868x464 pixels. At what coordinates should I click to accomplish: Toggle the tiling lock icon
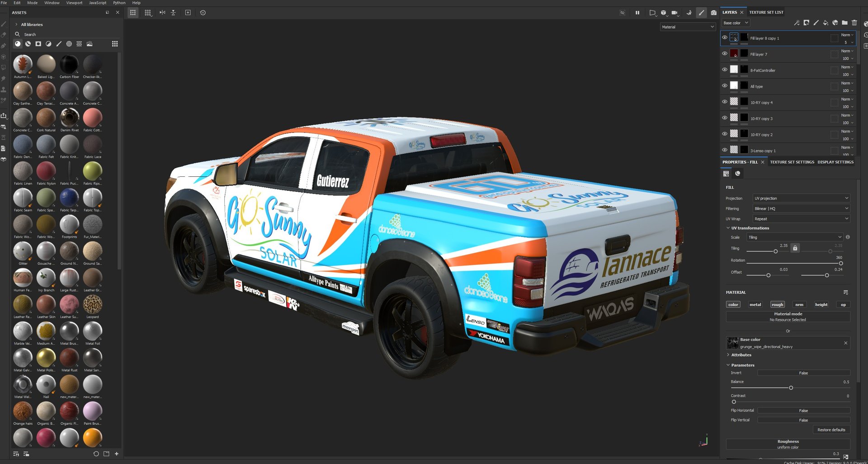click(795, 248)
